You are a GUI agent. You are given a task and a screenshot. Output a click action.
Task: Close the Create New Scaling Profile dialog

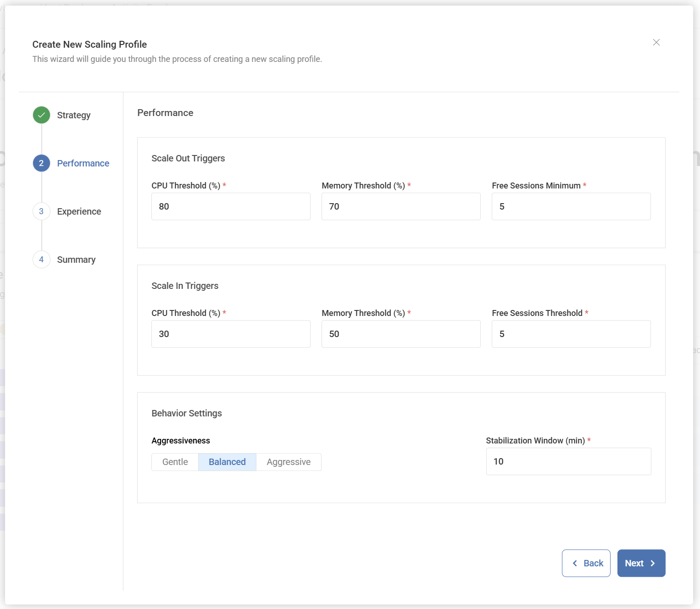tap(656, 43)
